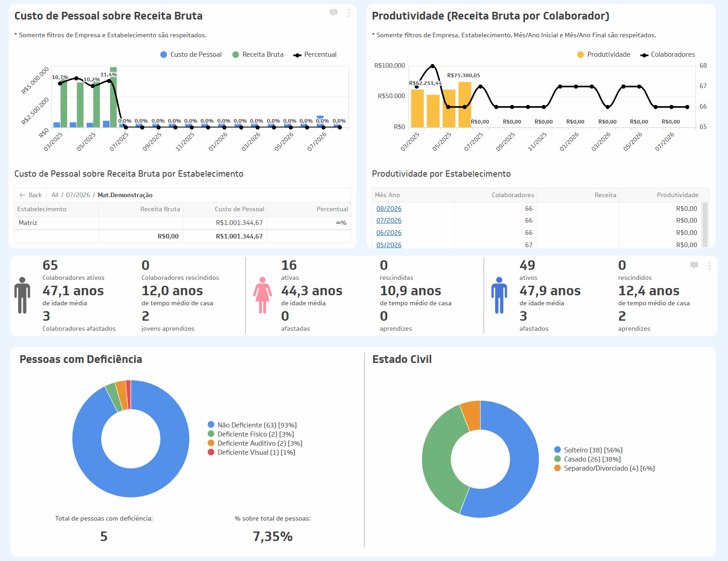Toggle Solteiro (38) legend entry
The height and width of the screenshot is (561, 728).
(x=589, y=450)
